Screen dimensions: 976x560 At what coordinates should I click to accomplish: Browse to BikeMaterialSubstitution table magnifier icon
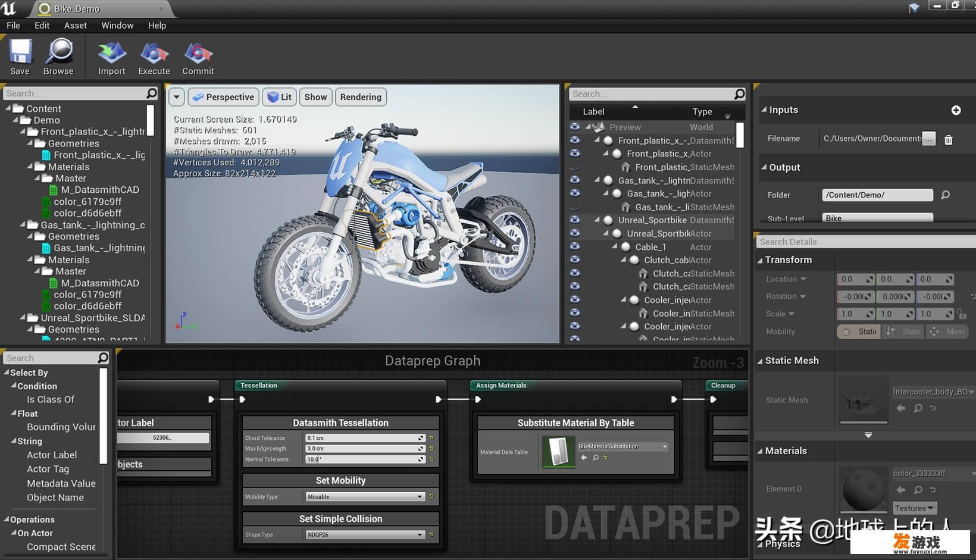(x=595, y=458)
